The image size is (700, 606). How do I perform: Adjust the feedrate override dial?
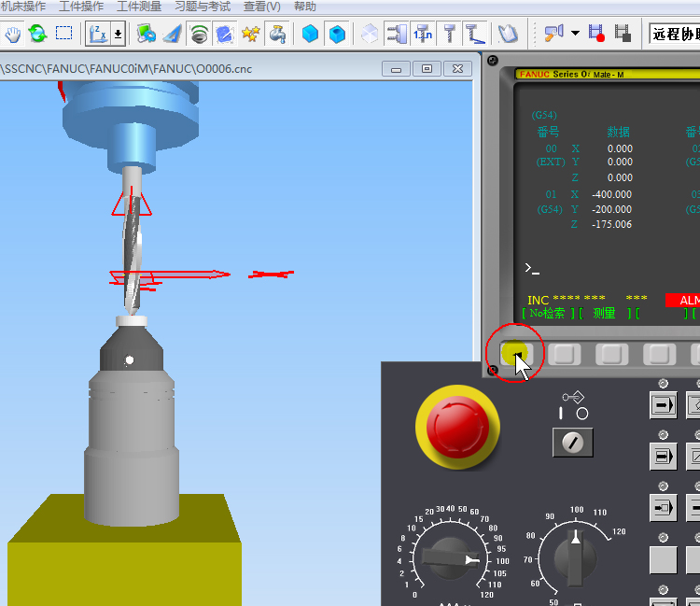(x=450, y=558)
